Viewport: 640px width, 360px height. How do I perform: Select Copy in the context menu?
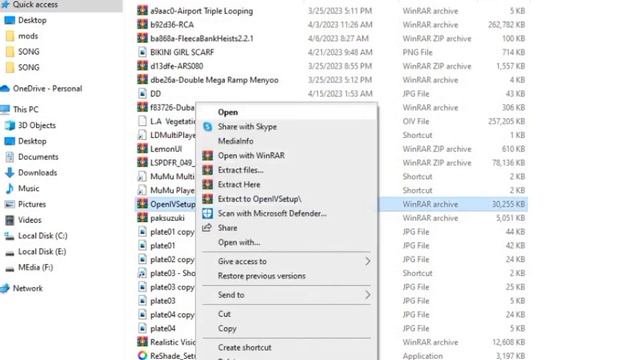[x=227, y=329]
